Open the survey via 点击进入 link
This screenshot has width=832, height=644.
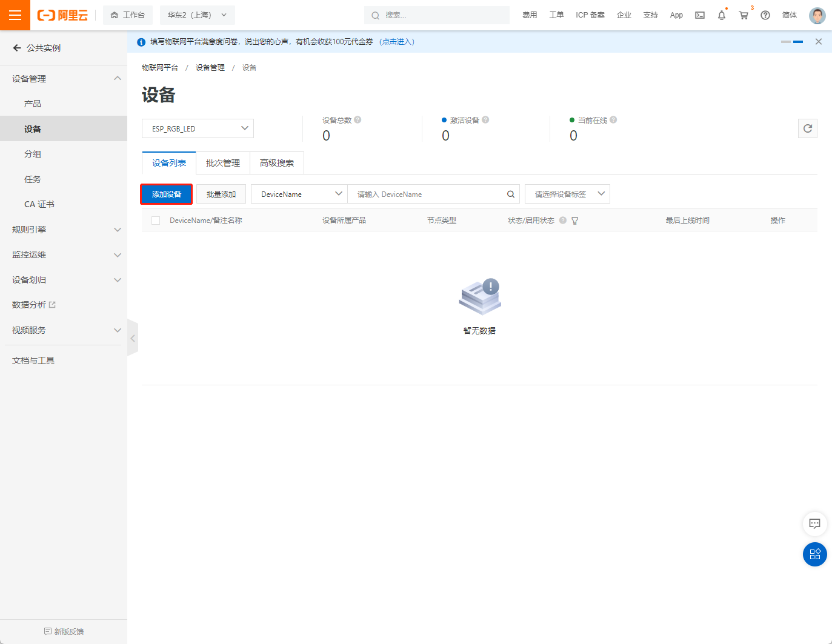pyautogui.click(x=396, y=41)
